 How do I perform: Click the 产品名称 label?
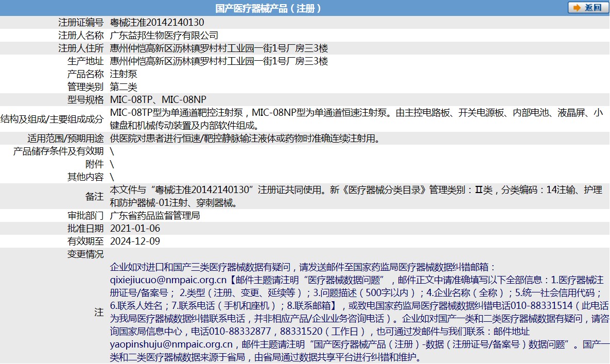pyautogui.click(x=85, y=74)
